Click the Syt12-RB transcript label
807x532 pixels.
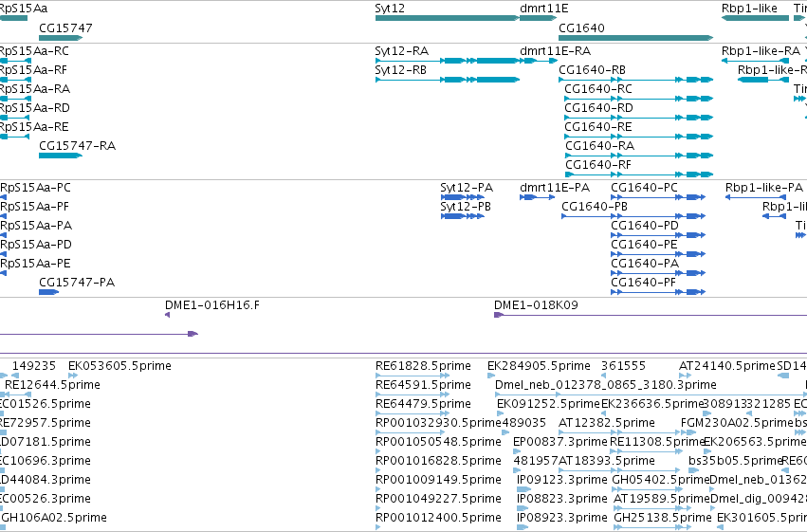pyautogui.click(x=400, y=70)
